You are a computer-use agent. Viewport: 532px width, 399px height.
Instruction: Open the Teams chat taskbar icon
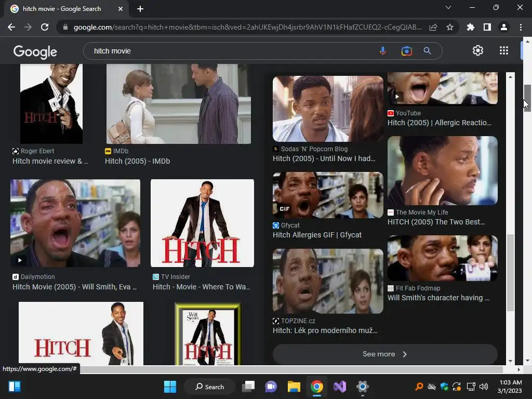271,387
